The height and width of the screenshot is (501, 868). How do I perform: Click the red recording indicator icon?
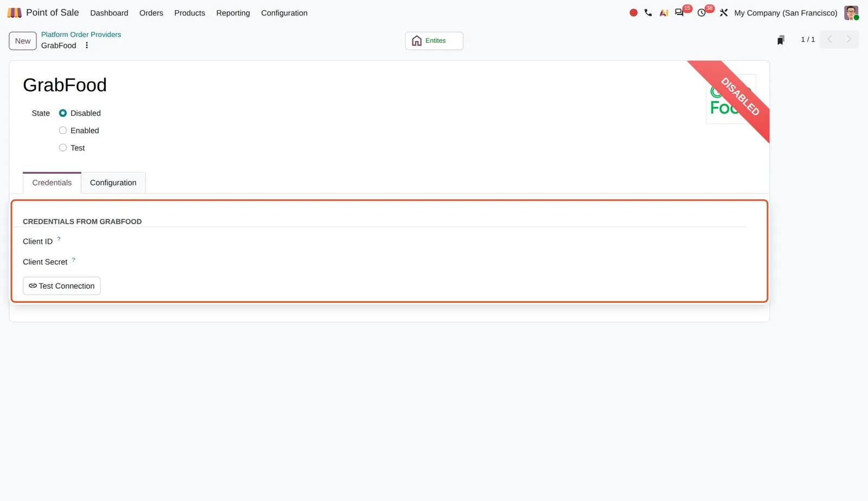(633, 12)
